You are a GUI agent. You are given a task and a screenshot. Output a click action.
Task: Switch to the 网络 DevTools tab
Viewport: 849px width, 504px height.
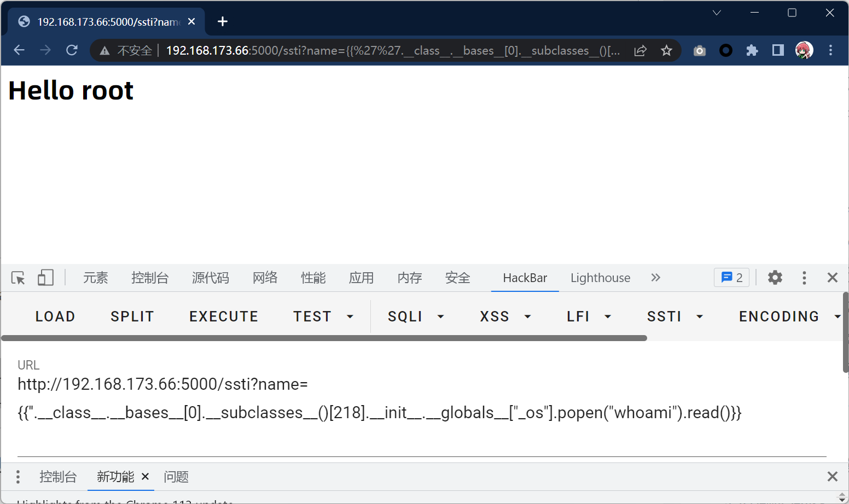(x=265, y=278)
